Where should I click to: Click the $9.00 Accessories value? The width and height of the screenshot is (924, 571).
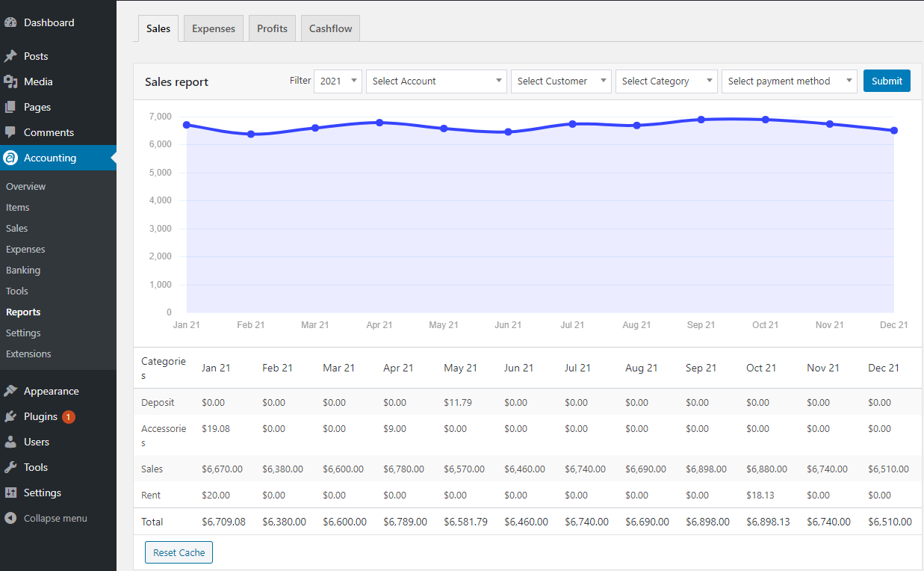(394, 429)
